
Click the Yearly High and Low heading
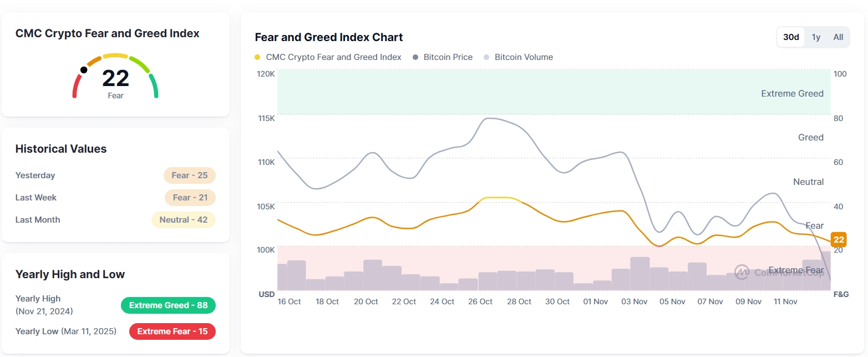pos(70,274)
